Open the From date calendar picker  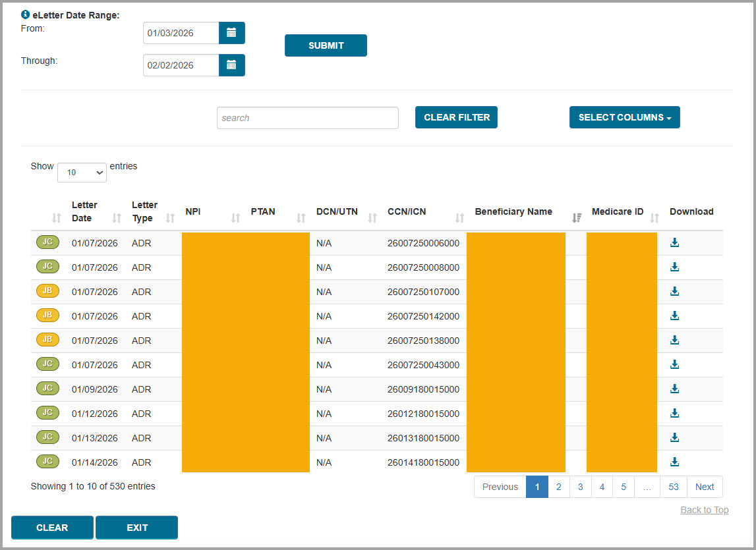[x=231, y=33]
